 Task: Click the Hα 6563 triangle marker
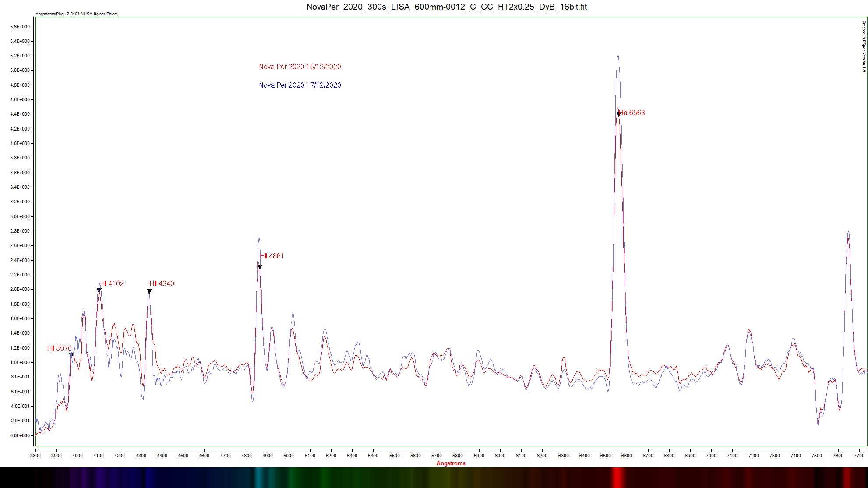pyautogui.click(x=618, y=114)
